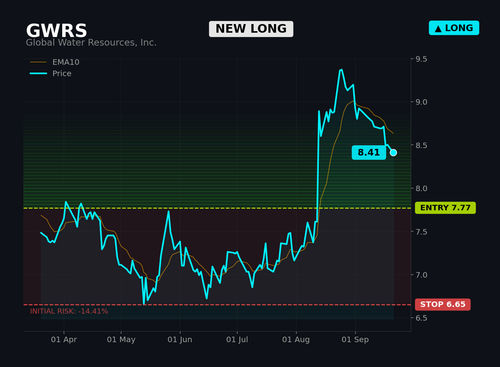Click the LONG direction badge

coord(454,28)
